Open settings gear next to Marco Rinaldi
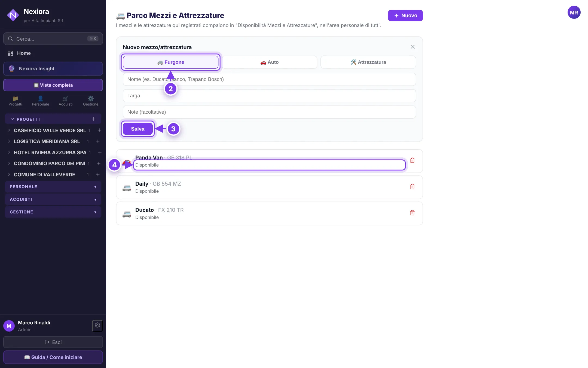Image resolution: width=588 pixels, height=368 pixels. point(97,325)
